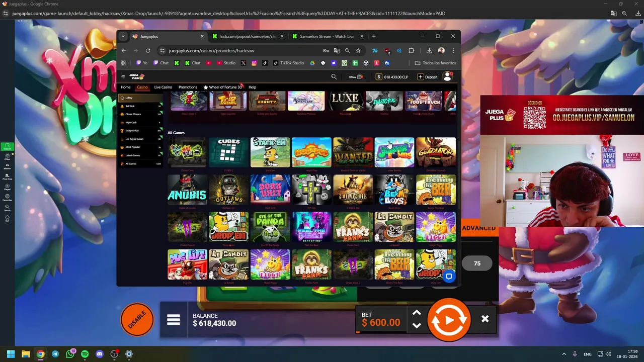Open Discord from the Windows taskbar
Screen dimensions: 644x362
coord(100,354)
